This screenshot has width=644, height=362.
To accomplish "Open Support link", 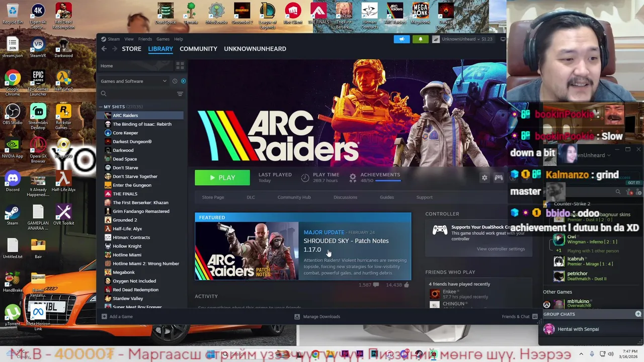I will pos(424,197).
